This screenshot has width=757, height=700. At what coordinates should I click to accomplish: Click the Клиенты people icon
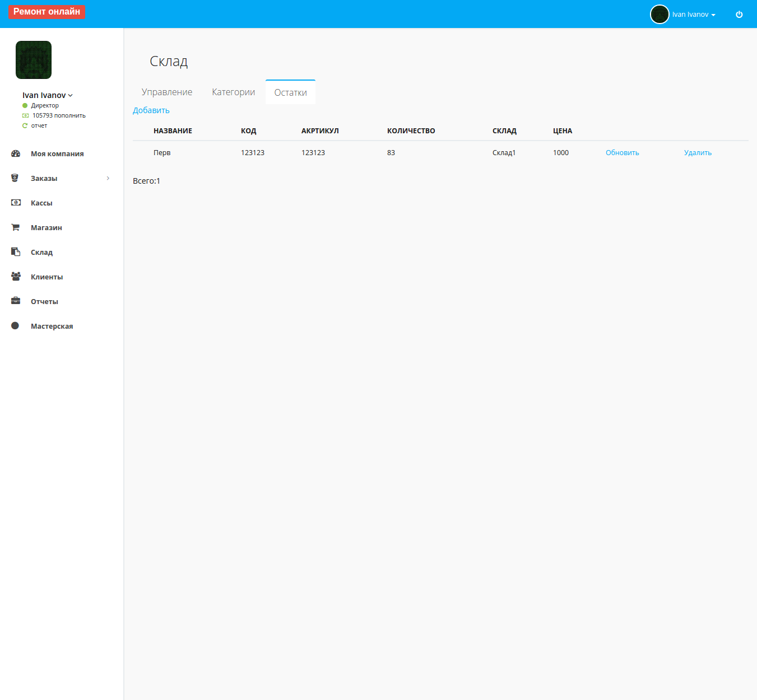click(16, 277)
